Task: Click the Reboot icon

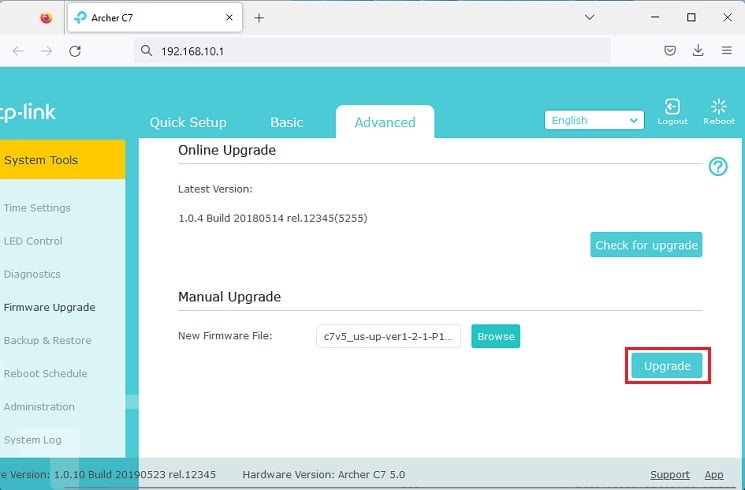Action: (719, 112)
